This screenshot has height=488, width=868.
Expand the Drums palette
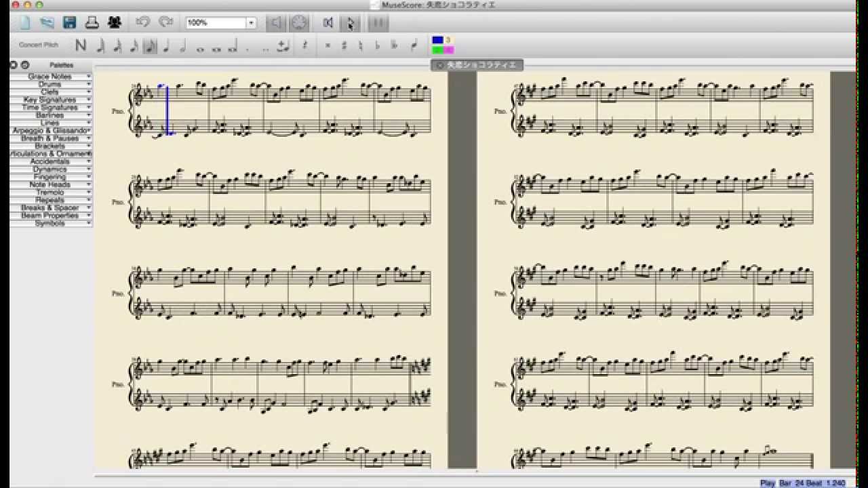coord(51,84)
